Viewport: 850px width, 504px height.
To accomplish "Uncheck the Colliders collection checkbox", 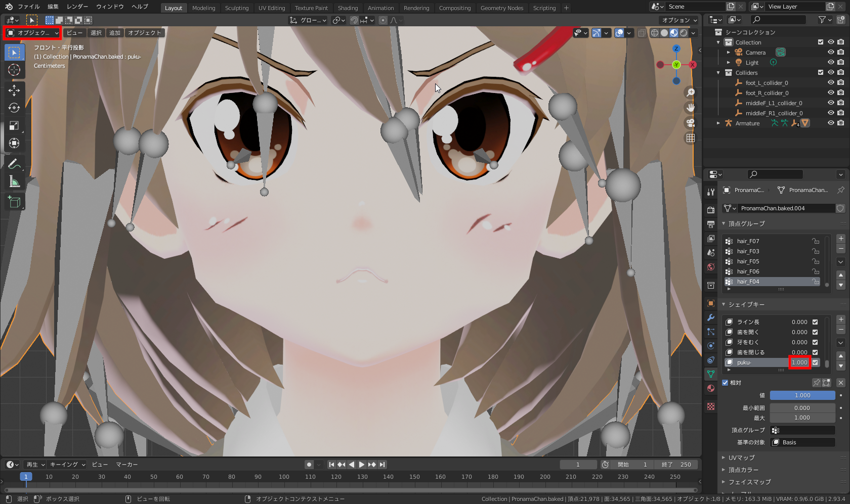I will click(x=821, y=72).
